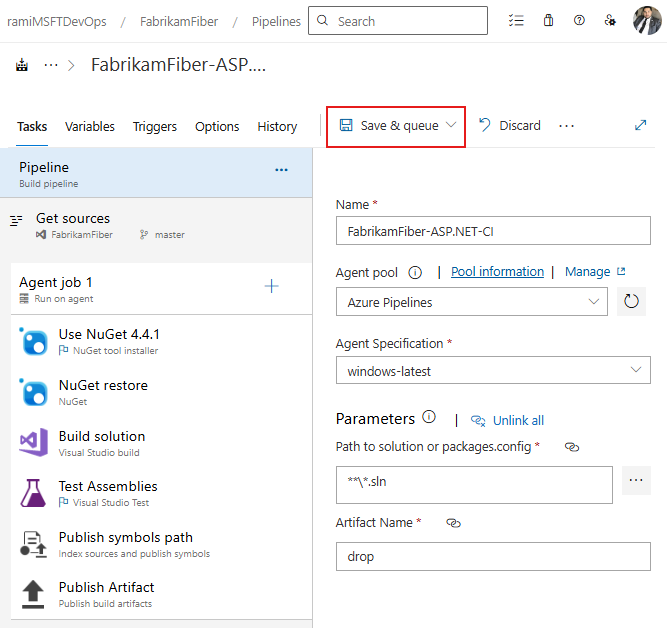Open the work items checklist icon
This screenshot has height=628, width=667.
[x=516, y=20]
